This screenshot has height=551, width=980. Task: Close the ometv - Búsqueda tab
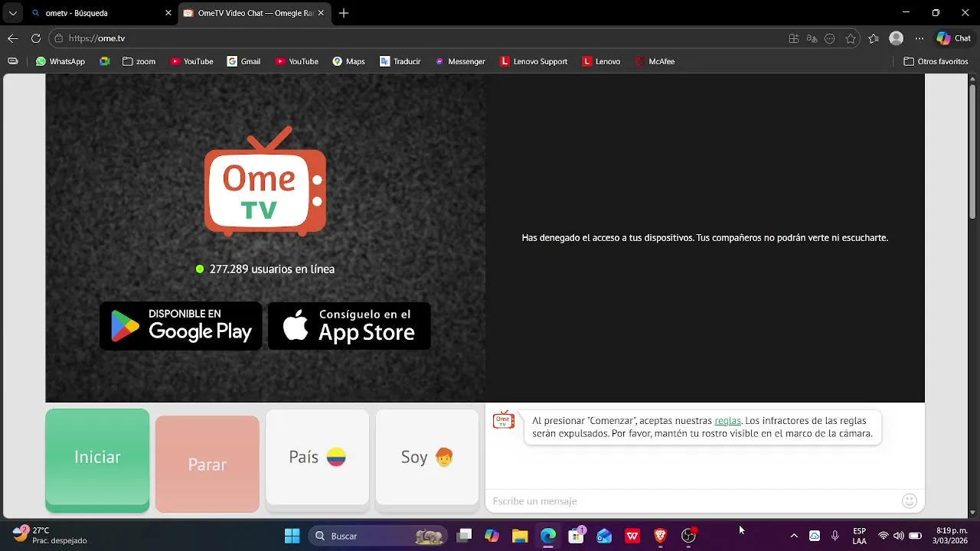coord(168,13)
